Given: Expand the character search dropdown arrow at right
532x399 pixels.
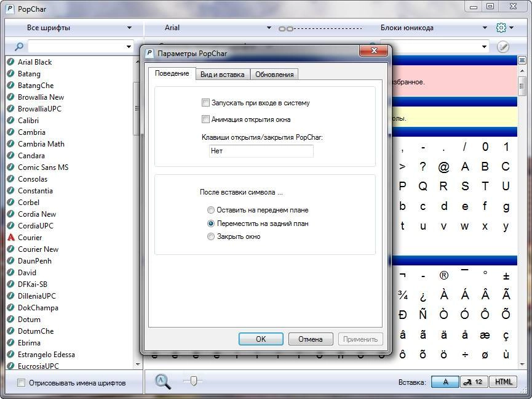Looking at the screenshot, I should (484, 47).
